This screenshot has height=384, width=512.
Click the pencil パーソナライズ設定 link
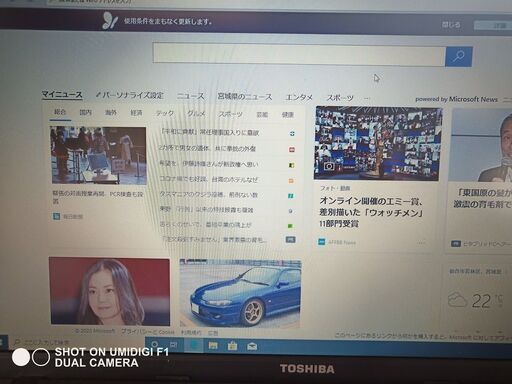coord(129,95)
